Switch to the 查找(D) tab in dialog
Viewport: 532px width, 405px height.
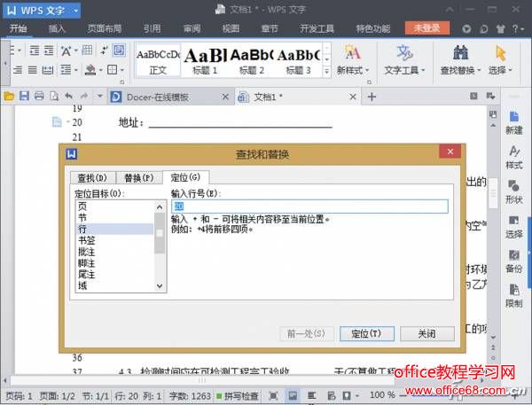(92, 178)
